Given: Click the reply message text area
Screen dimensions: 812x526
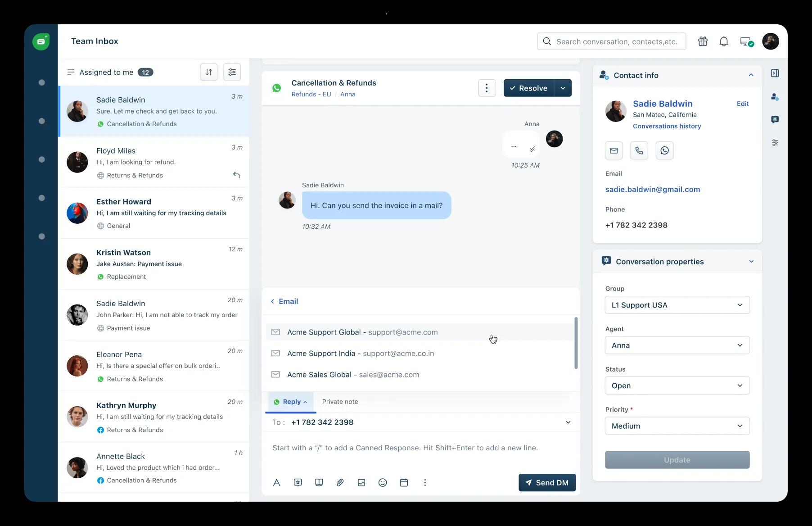Looking at the screenshot, I should pyautogui.click(x=420, y=449).
